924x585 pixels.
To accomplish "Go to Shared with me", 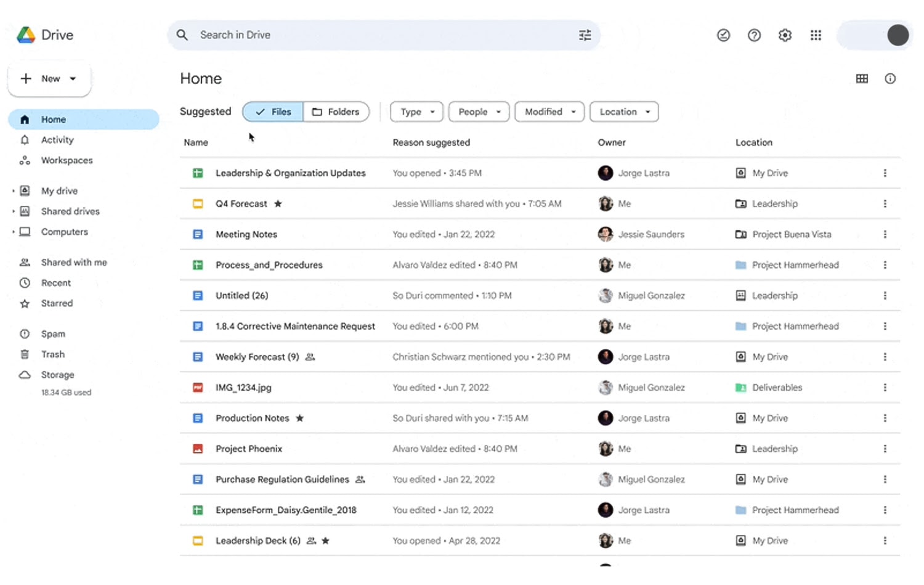I will pyautogui.click(x=73, y=262).
